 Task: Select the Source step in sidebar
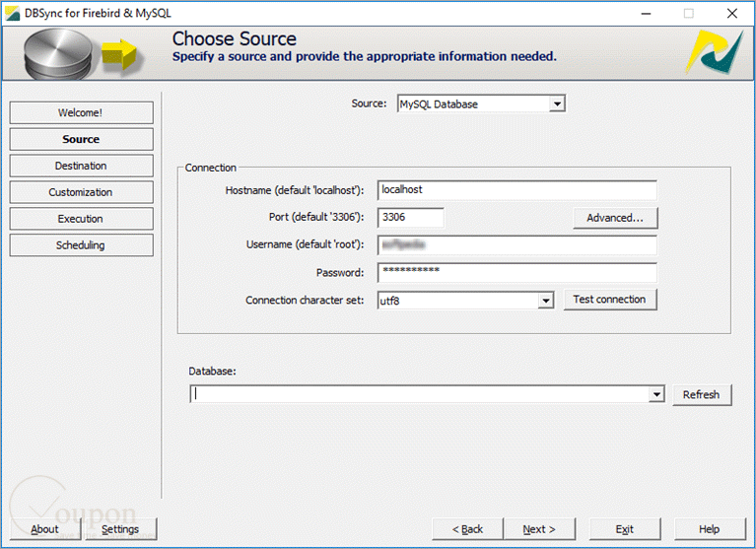click(81, 139)
